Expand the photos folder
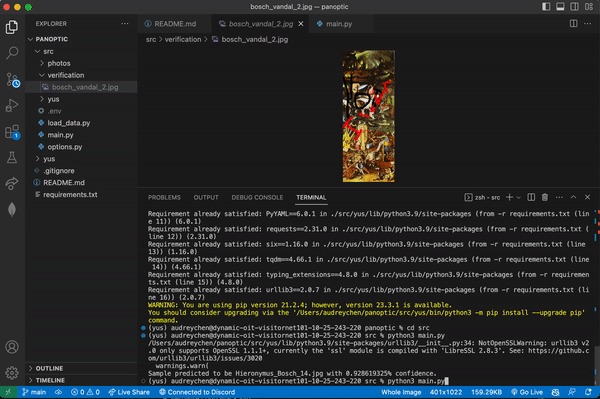Image resolution: width=600 pixels, height=399 pixels. pyautogui.click(x=82, y=63)
